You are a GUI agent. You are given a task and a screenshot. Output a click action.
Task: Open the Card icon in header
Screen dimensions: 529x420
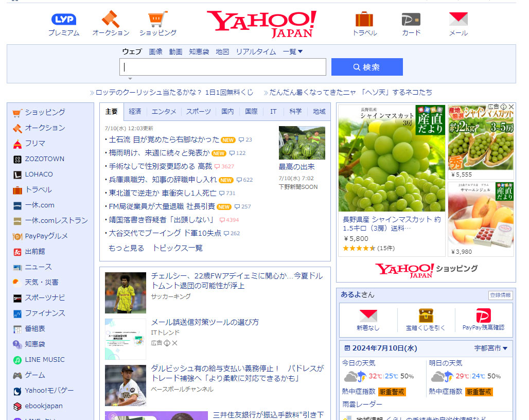[x=411, y=19]
